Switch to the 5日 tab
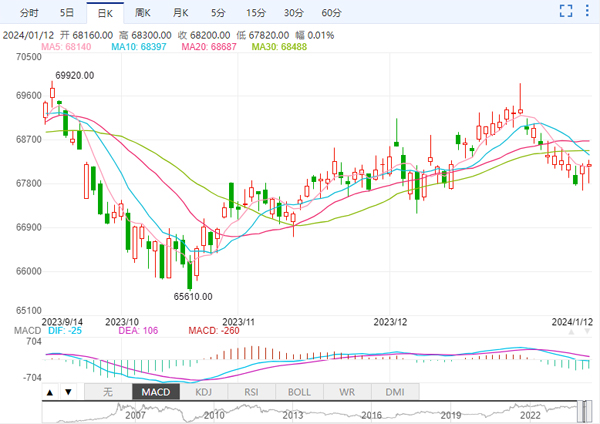Viewport: 600px width, 424px height. (x=67, y=13)
